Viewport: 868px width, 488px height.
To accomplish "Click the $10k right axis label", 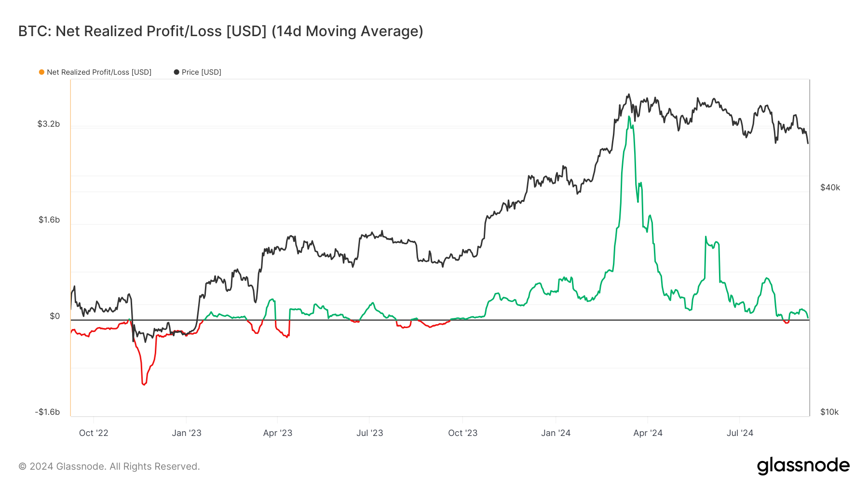I will click(x=829, y=412).
